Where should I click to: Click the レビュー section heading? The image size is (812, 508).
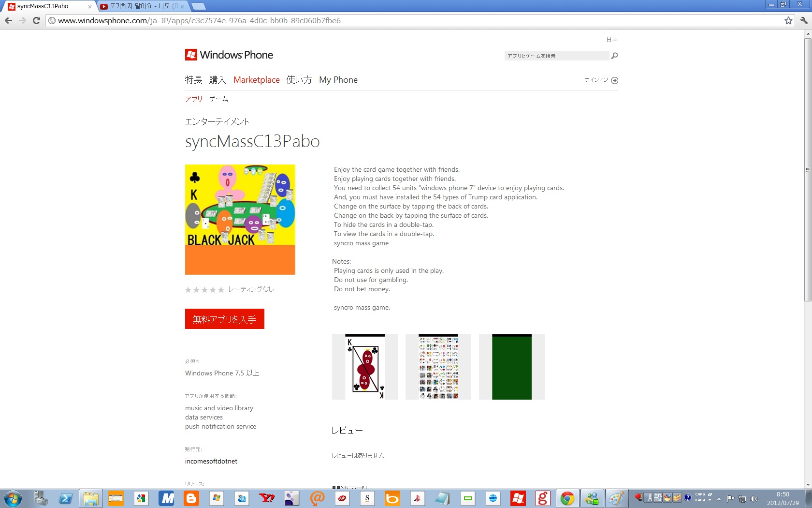(347, 431)
